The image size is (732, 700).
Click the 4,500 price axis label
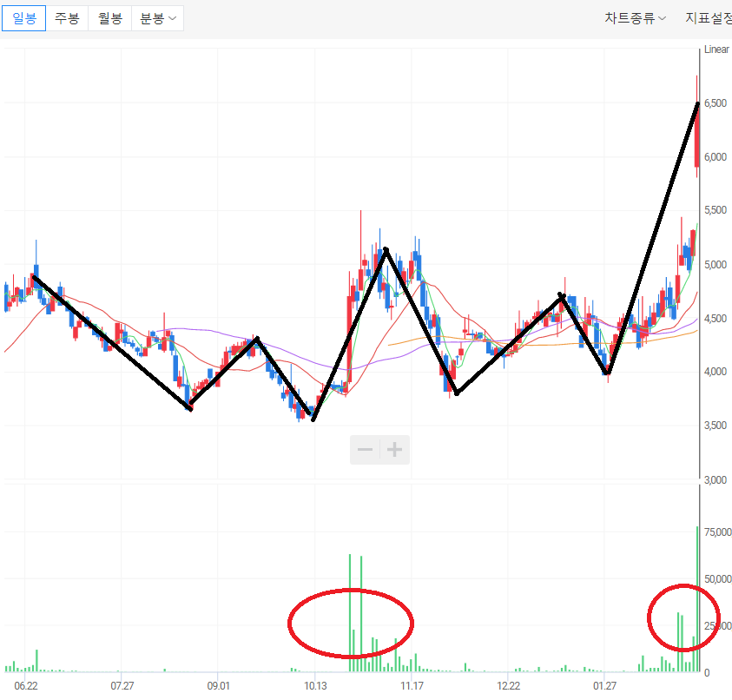pos(716,319)
